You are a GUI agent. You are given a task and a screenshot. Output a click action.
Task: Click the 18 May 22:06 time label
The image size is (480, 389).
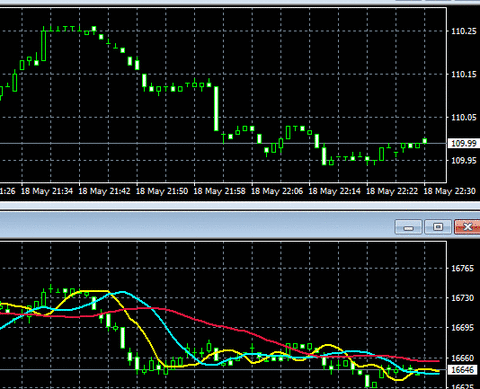277,191
